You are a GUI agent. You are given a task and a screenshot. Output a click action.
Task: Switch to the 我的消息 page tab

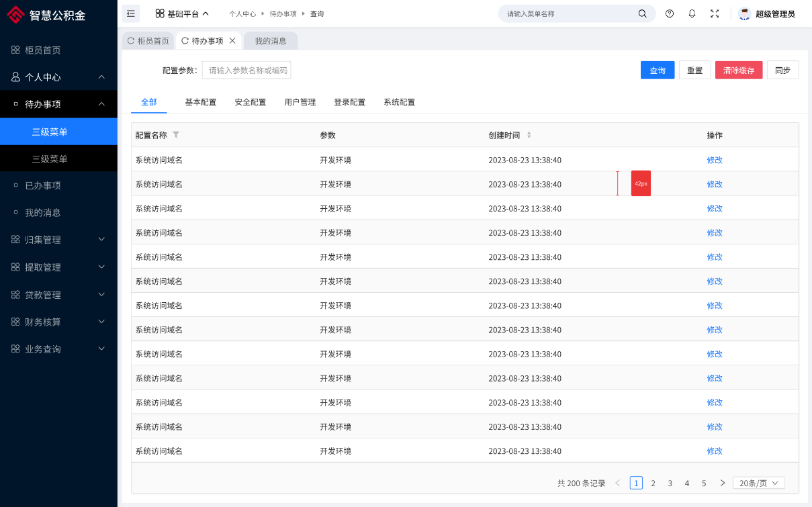coord(271,41)
